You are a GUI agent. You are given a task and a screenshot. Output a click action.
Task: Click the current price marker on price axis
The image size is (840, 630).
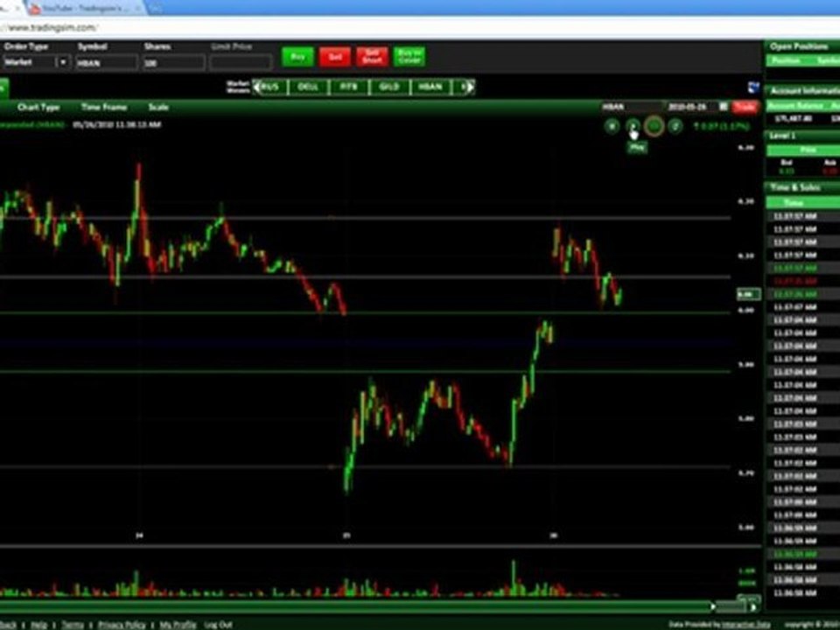pyautogui.click(x=748, y=294)
